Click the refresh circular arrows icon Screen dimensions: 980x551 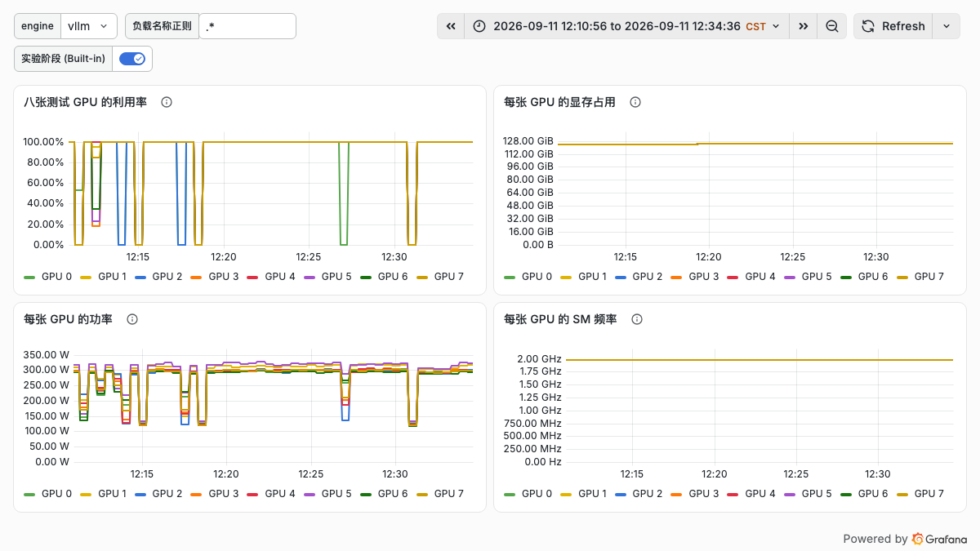[868, 26]
